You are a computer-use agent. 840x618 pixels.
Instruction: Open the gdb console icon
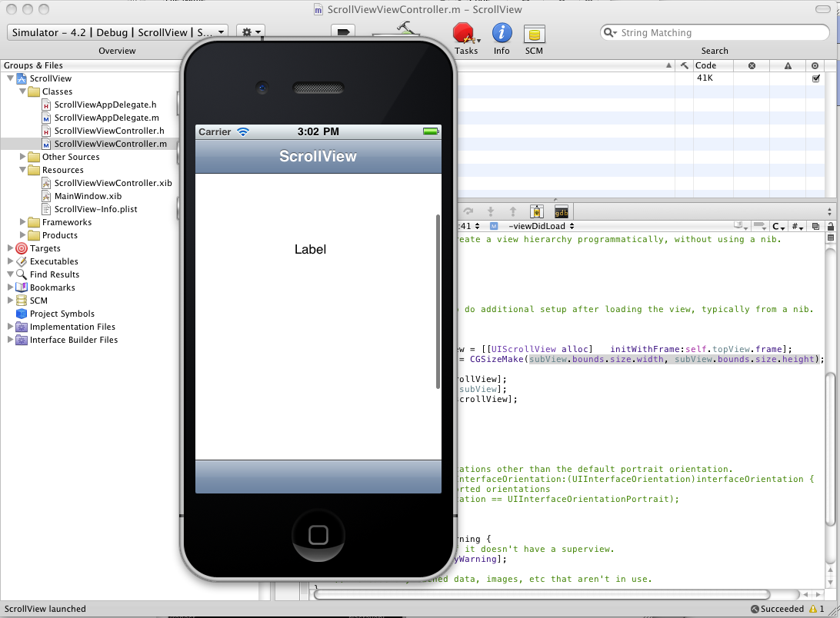click(561, 211)
